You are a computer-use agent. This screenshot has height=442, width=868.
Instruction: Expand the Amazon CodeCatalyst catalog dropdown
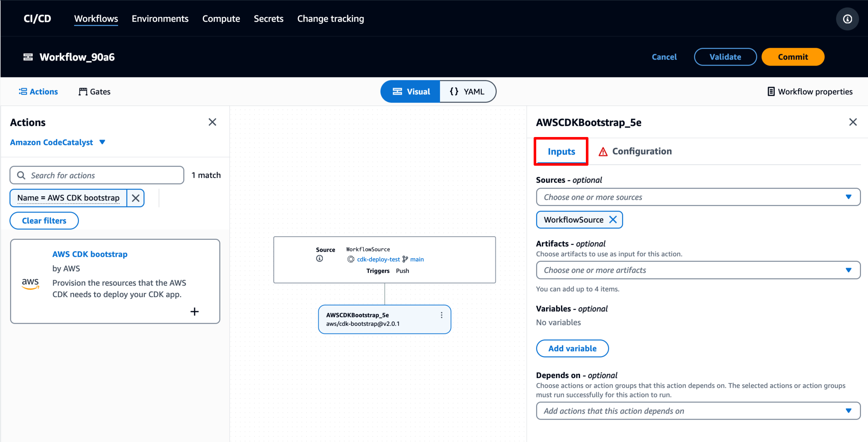pyautogui.click(x=58, y=142)
